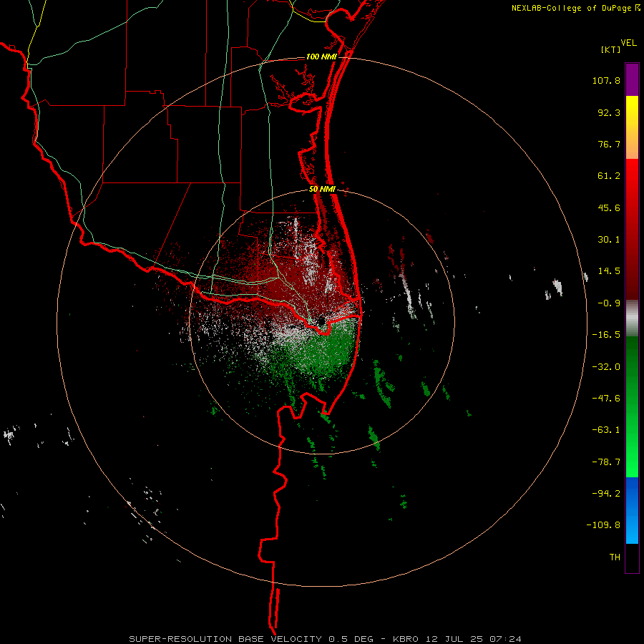
Task: Select the 92.3 velocity scale value
Action: (x=609, y=112)
